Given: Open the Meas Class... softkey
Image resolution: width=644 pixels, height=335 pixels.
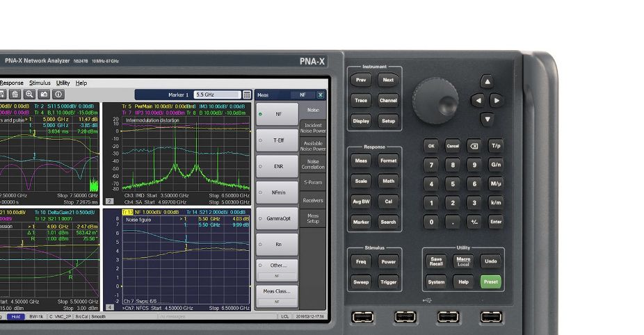Looking at the screenshot, I should click(277, 296).
